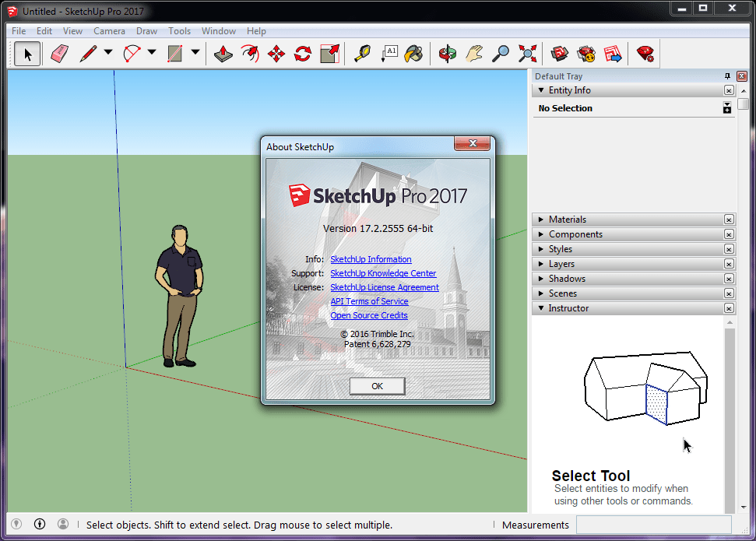Select the arrow Select tool
The width and height of the screenshot is (756, 541).
pos(27,54)
